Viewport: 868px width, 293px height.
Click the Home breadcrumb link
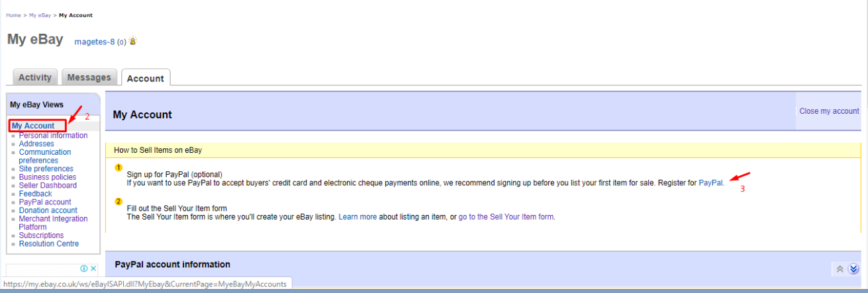coord(14,15)
